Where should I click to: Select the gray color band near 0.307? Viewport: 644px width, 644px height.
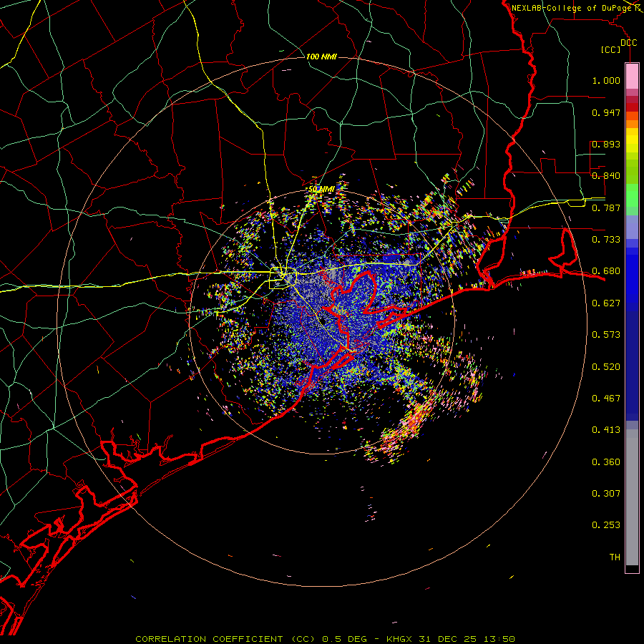pos(632,497)
